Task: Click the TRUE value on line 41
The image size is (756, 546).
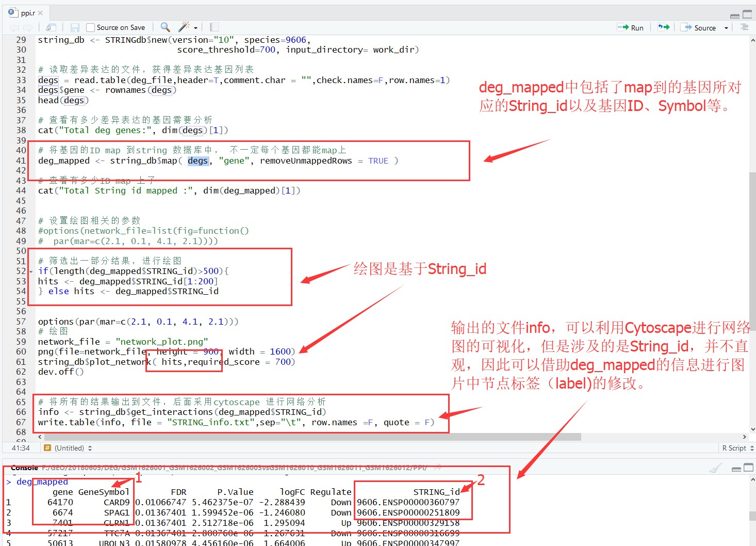Action: coord(378,161)
